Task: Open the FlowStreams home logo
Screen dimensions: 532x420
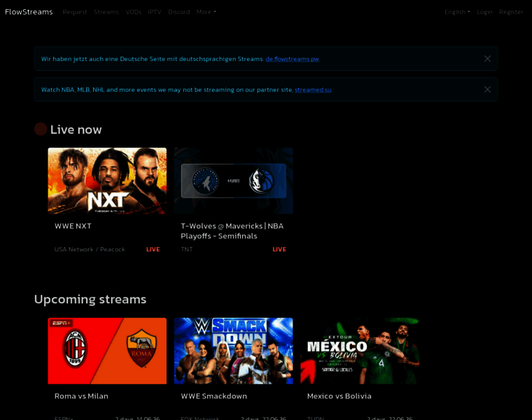Action: click(29, 12)
